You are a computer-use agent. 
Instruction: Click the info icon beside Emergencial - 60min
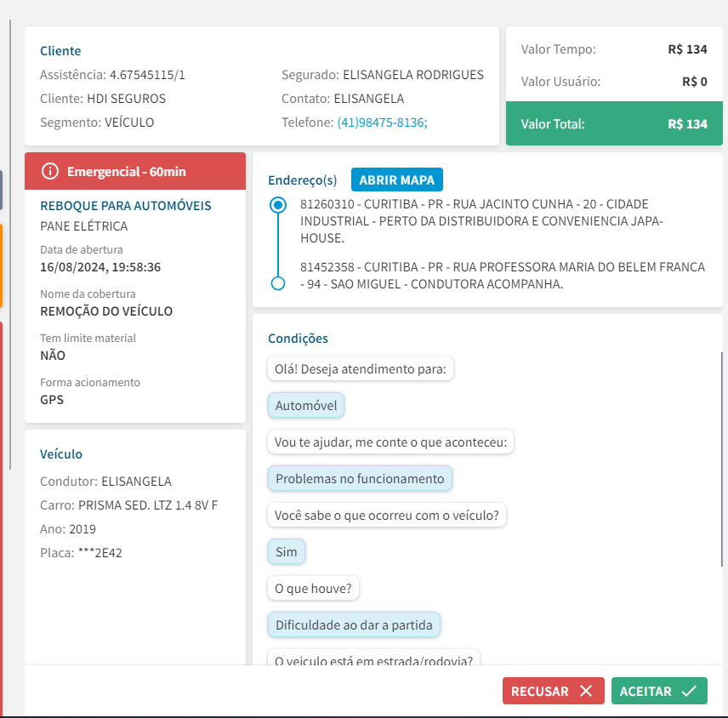pos(50,172)
